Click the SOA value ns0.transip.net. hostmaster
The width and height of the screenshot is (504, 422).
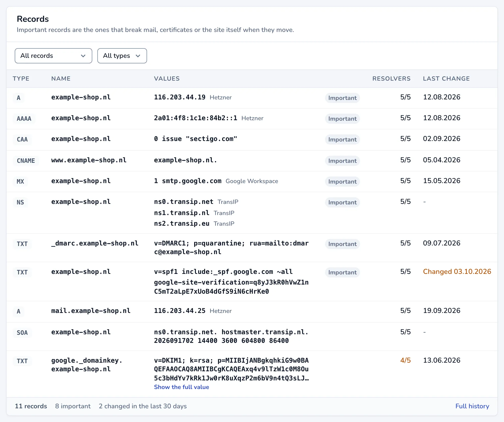click(231, 337)
